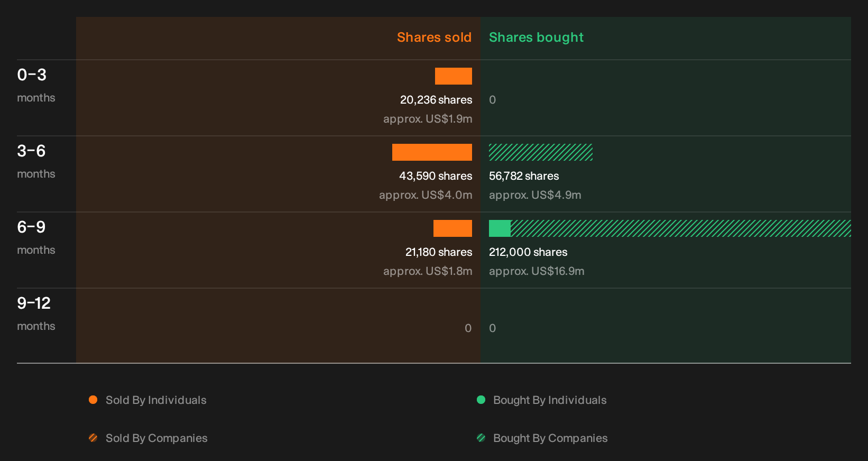Click the approx. US$1.9m value
This screenshot has width=868, height=461.
click(428, 119)
